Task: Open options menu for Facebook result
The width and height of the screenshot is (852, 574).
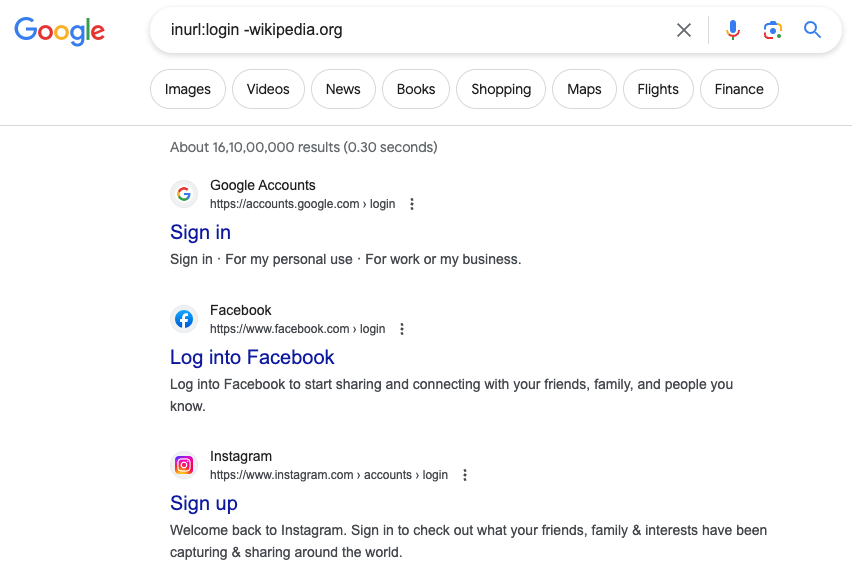Action: tap(402, 329)
